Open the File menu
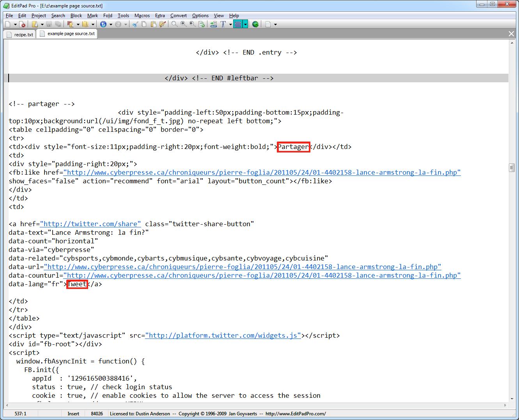The width and height of the screenshot is (519, 420). tap(9, 16)
